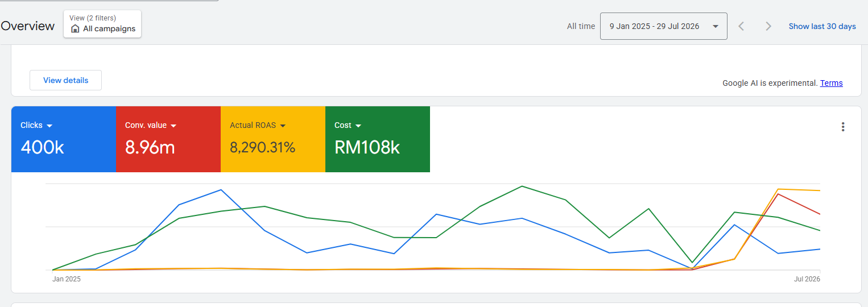Image resolution: width=868 pixels, height=307 pixels.
Task: Open the Cost metric dropdown arrow
Action: (x=358, y=126)
